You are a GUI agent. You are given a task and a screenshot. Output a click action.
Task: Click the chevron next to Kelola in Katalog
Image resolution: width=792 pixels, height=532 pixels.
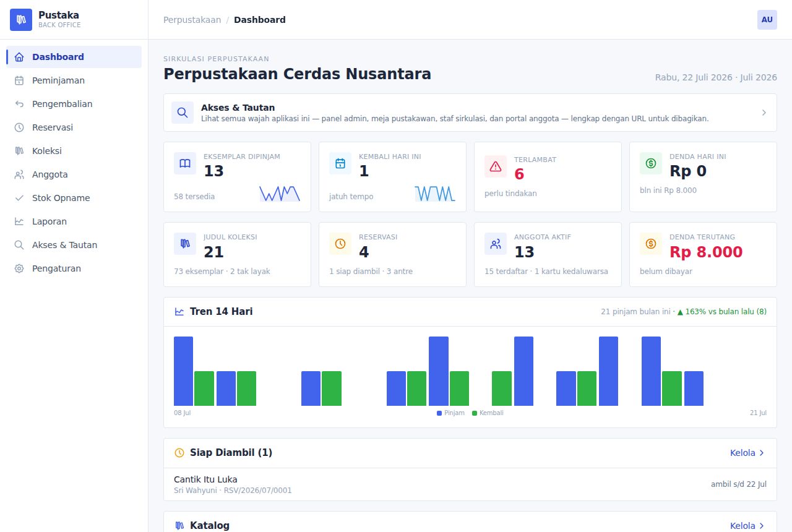click(762, 526)
